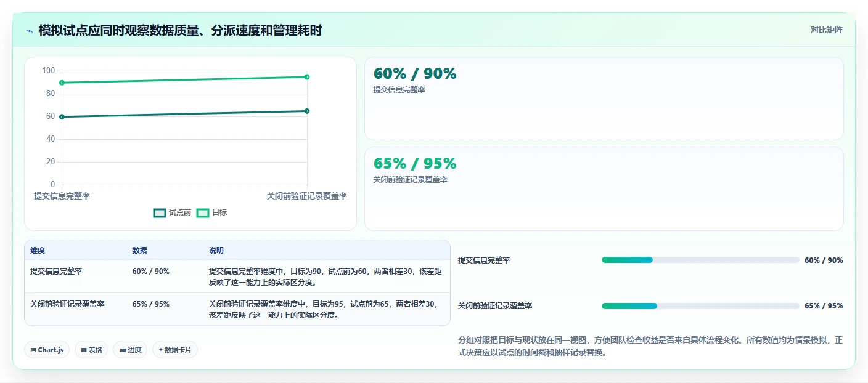Click the 数据 column header
This screenshot has height=383, width=868.
coord(139,251)
